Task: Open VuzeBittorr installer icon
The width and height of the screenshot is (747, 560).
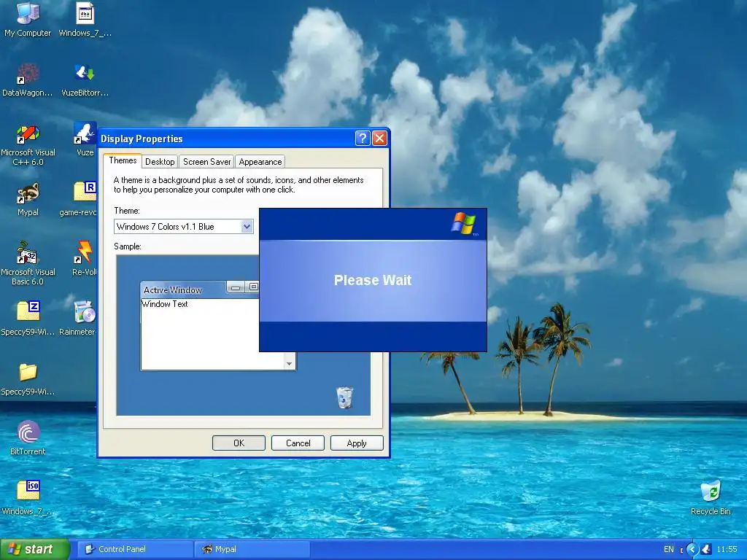Action: (85, 79)
